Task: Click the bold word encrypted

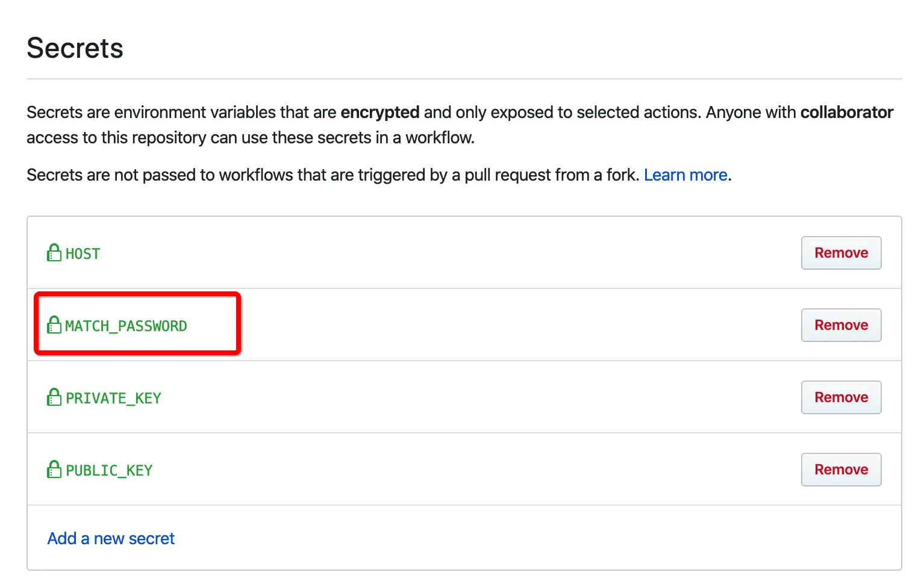Action: pyautogui.click(x=380, y=113)
